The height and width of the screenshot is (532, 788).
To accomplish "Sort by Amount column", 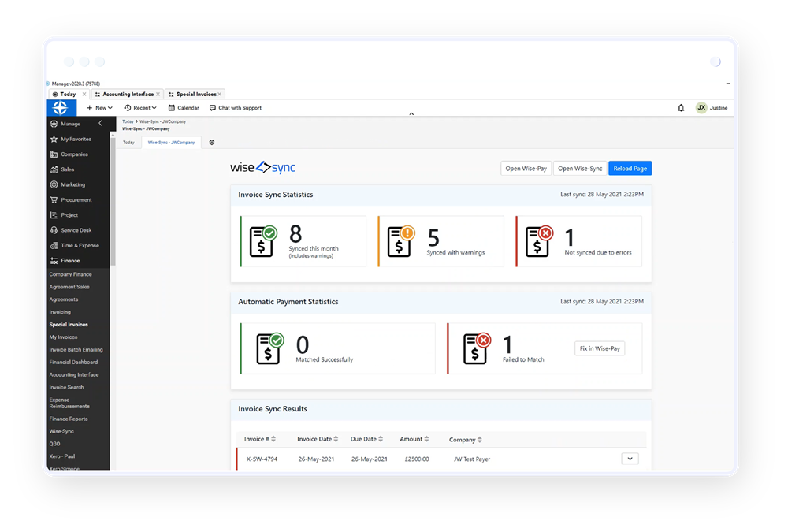I will [x=414, y=439].
